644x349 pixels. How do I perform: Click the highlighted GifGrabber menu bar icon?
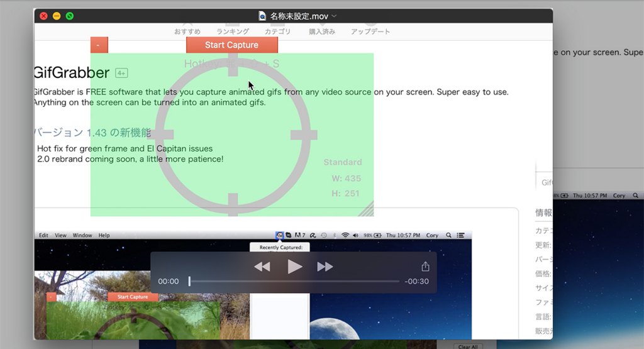[x=279, y=235]
